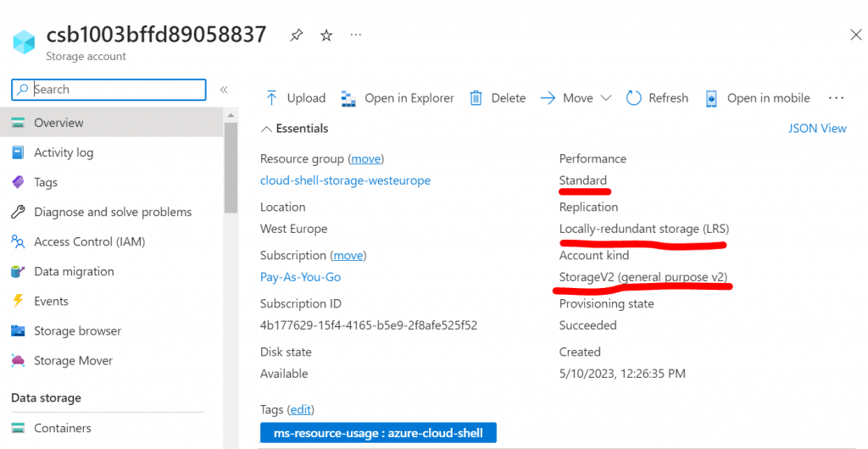
Task: Open the JSON View link
Action: point(817,129)
